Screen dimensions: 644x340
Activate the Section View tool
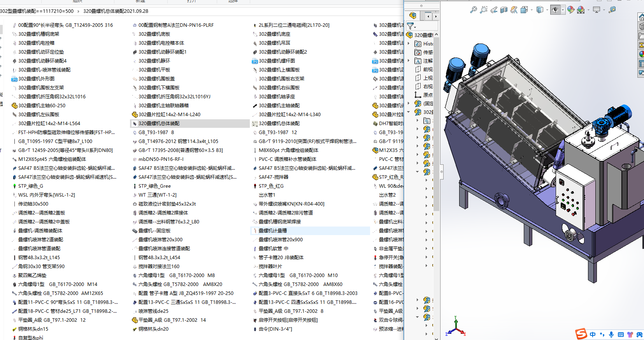[504, 10]
